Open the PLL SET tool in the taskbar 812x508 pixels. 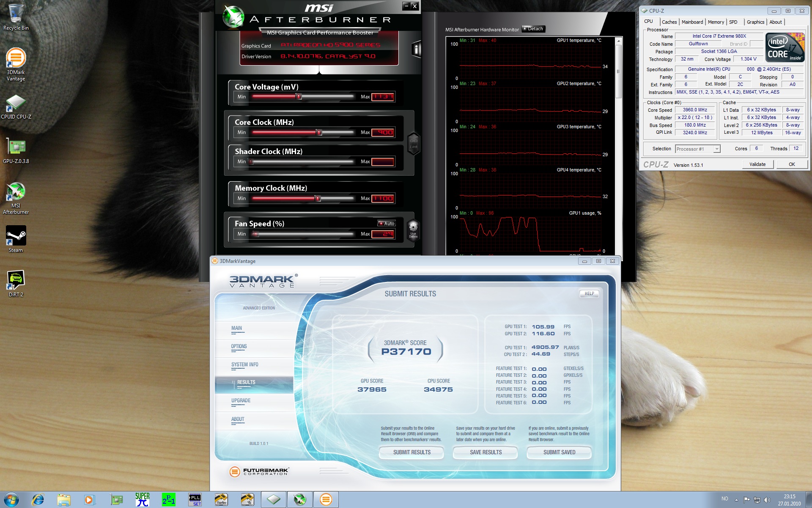click(x=195, y=500)
